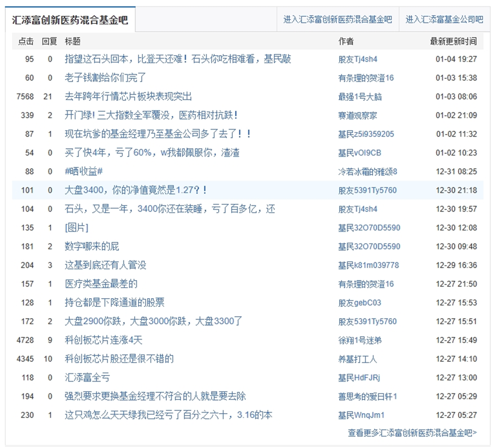Open the #晒收益# post

tap(83, 172)
